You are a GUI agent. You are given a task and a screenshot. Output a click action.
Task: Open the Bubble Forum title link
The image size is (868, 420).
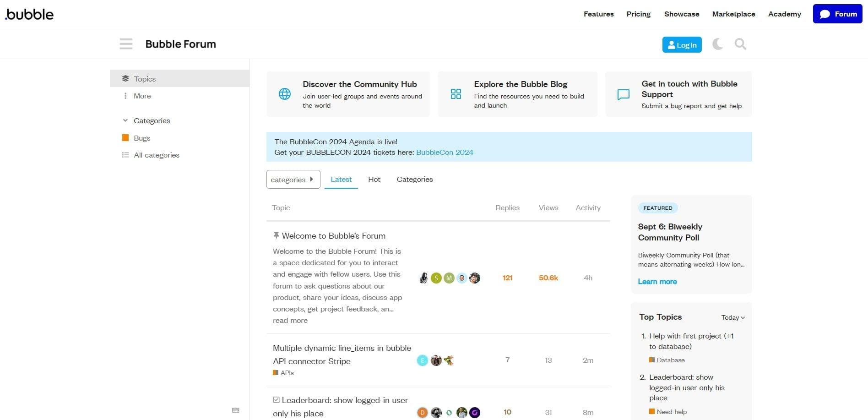pyautogui.click(x=181, y=44)
